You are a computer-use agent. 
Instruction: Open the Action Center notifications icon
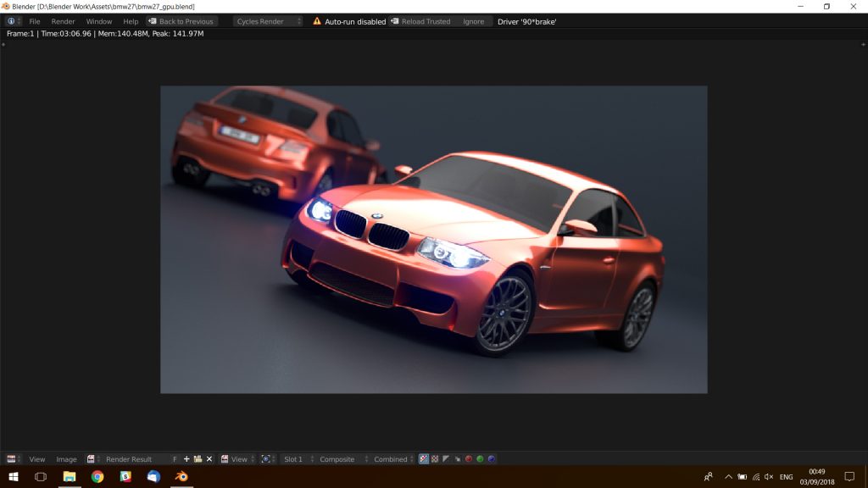849,476
